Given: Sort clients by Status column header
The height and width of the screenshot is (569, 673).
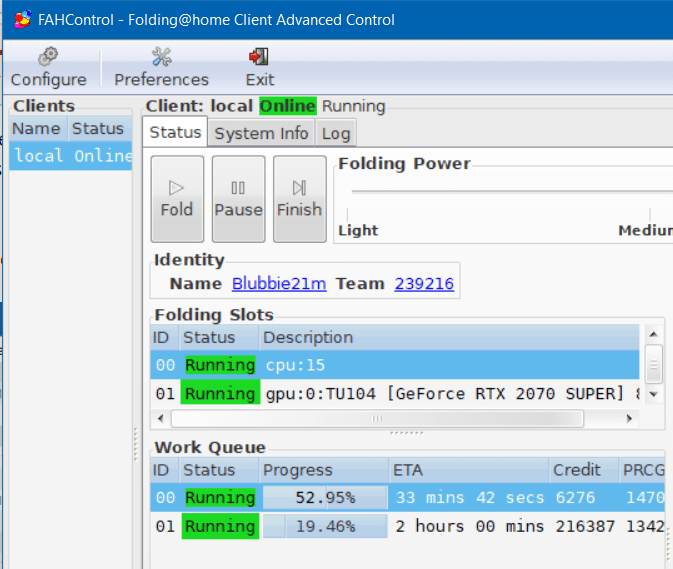Looking at the screenshot, I should coord(100,128).
